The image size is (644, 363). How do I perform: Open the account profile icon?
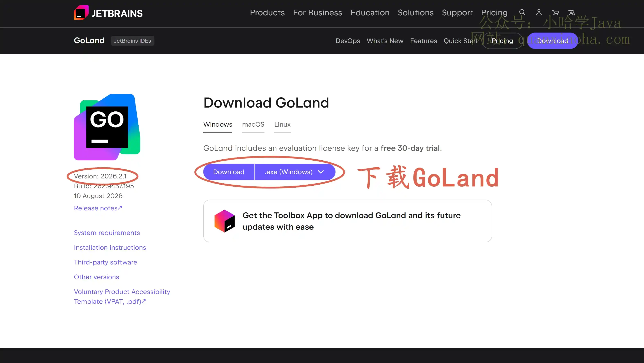[x=539, y=12]
